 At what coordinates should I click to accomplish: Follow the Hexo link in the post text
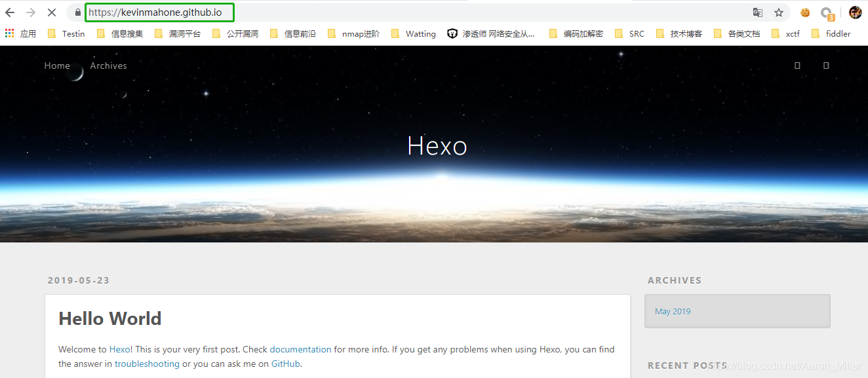pyautogui.click(x=119, y=349)
